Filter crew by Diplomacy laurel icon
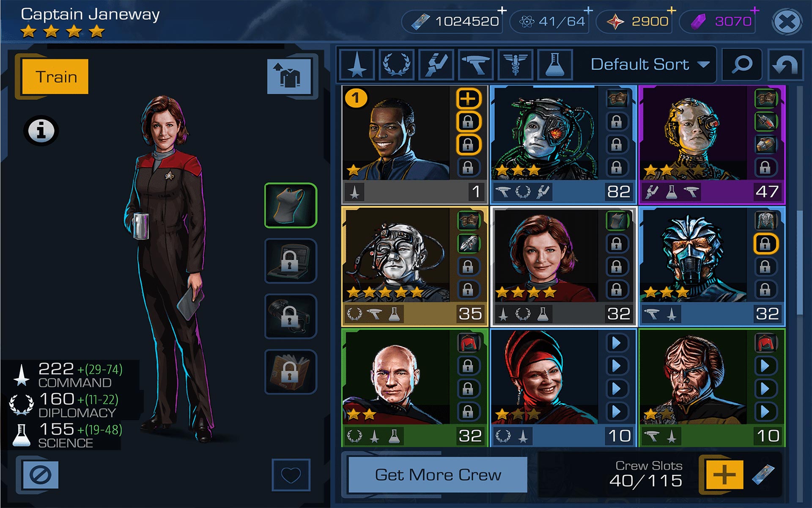 coord(396,65)
